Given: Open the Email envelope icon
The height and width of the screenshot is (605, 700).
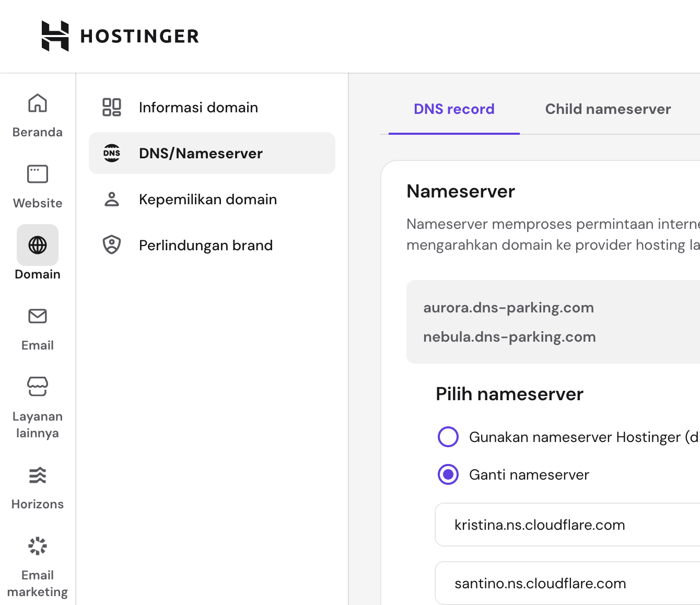Looking at the screenshot, I should click(x=38, y=316).
